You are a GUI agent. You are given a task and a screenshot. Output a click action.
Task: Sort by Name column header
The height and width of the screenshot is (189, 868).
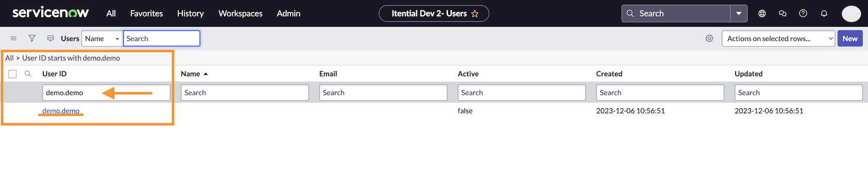pyautogui.click(x=190, y=74)
